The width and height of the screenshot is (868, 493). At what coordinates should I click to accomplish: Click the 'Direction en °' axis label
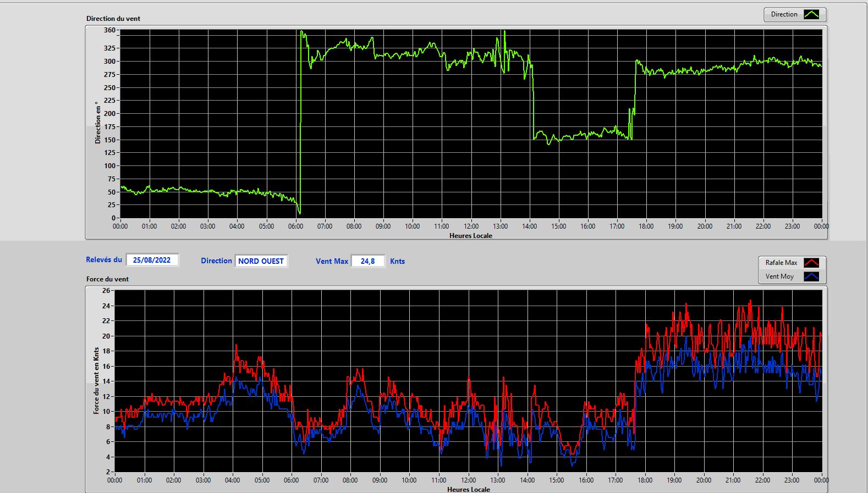point(98,123)
